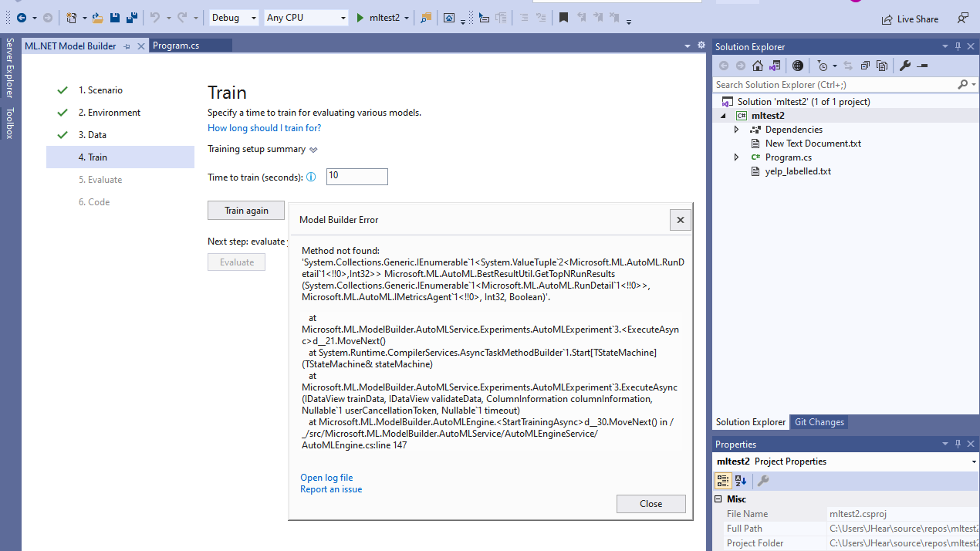
Task: Click the New Project icon in the toolbar
Action: [71, 18]
